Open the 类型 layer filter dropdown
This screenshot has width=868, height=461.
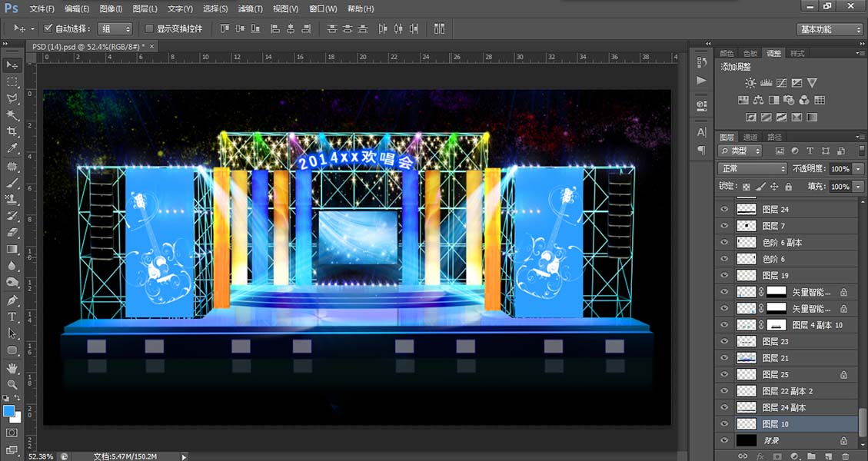740,151
